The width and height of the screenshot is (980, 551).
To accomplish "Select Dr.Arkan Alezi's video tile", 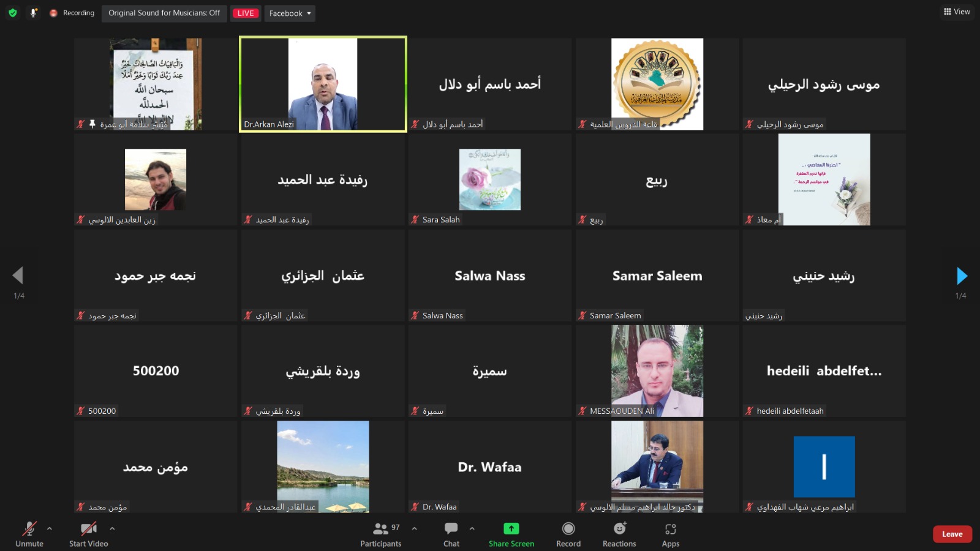I will click(x=323, y=84).
